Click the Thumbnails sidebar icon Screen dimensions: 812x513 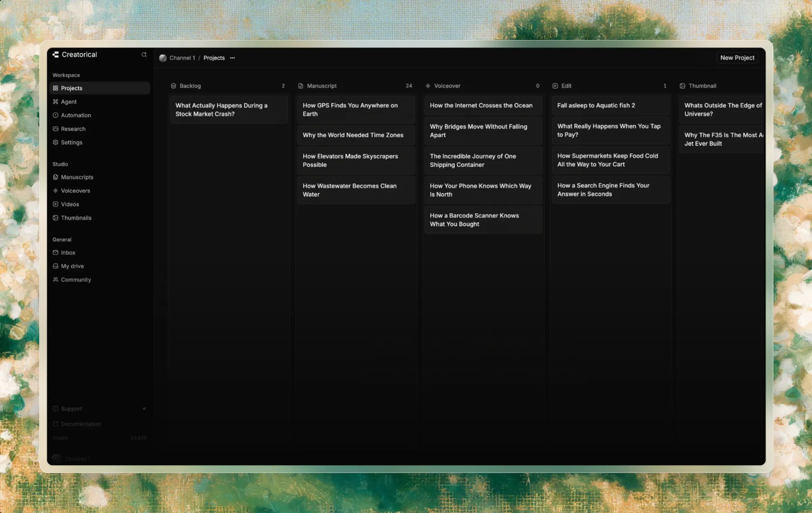56,218
